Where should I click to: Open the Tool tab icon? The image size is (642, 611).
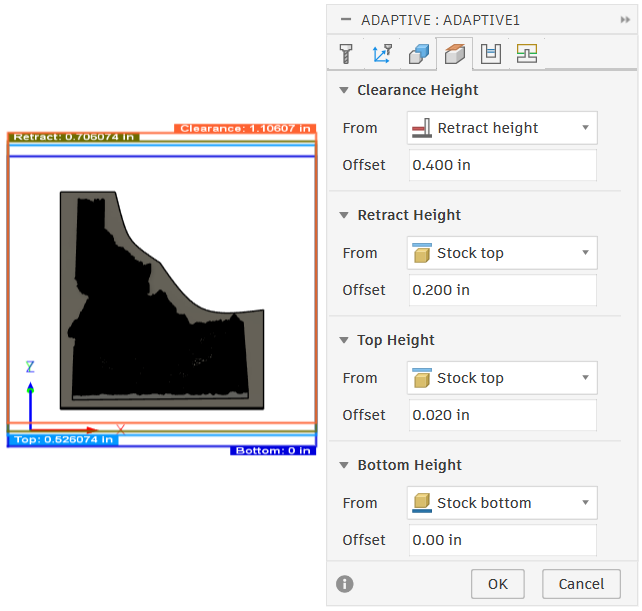346,54
